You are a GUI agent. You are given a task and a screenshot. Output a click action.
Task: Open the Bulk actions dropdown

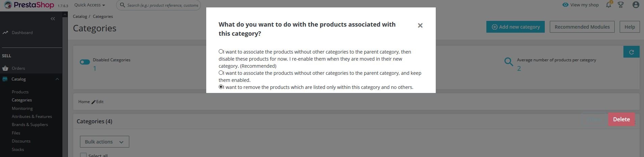pos(104,142)
